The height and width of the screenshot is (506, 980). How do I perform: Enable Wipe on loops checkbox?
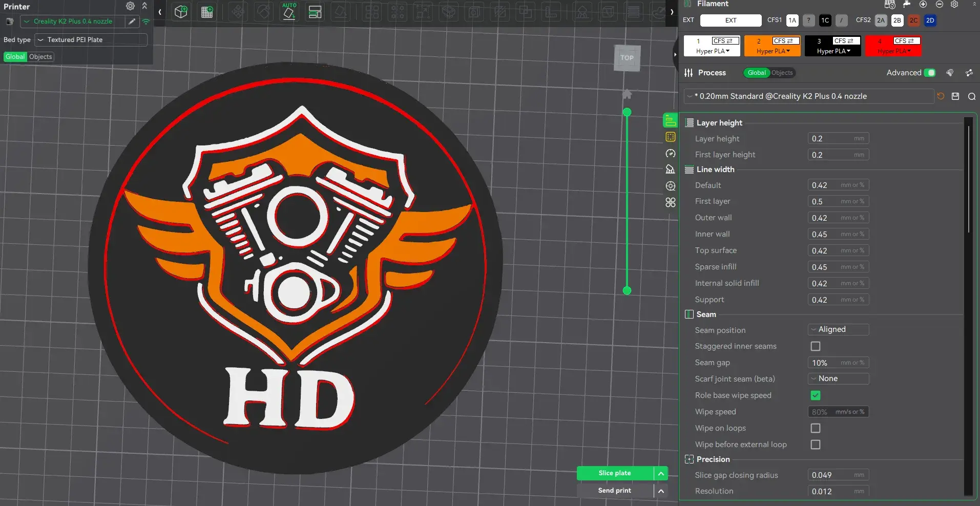816,428
